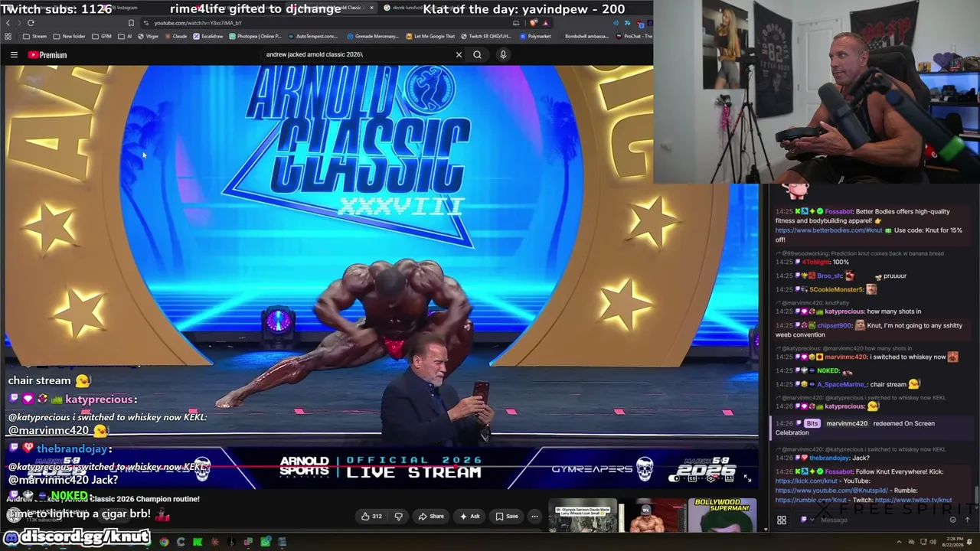Open the Brave shields icon in address bar
This screenshot has height=551, width=980.
(534, 23)
